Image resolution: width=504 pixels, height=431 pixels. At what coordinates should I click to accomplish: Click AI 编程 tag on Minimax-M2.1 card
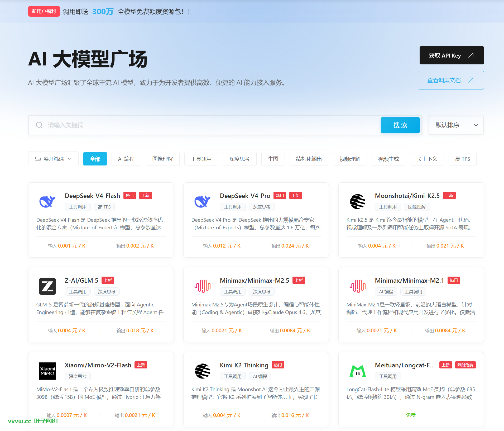point(386,292)
